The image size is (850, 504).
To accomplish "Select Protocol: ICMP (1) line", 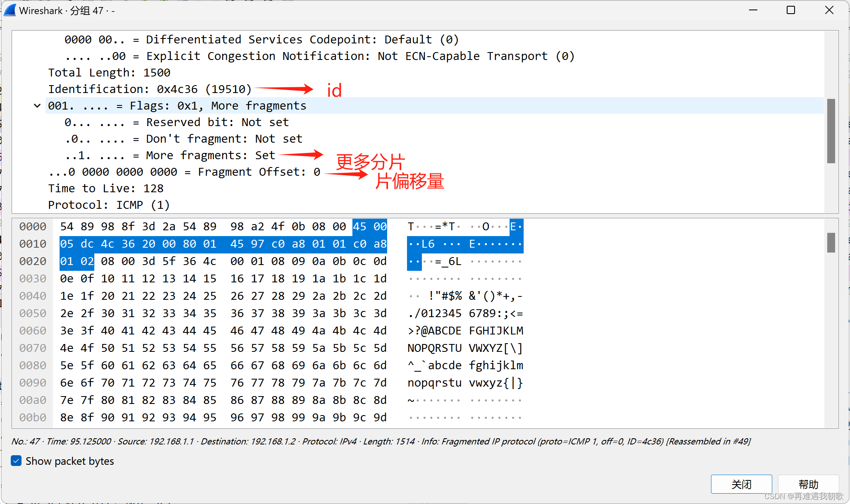I will tap(109, 205).
